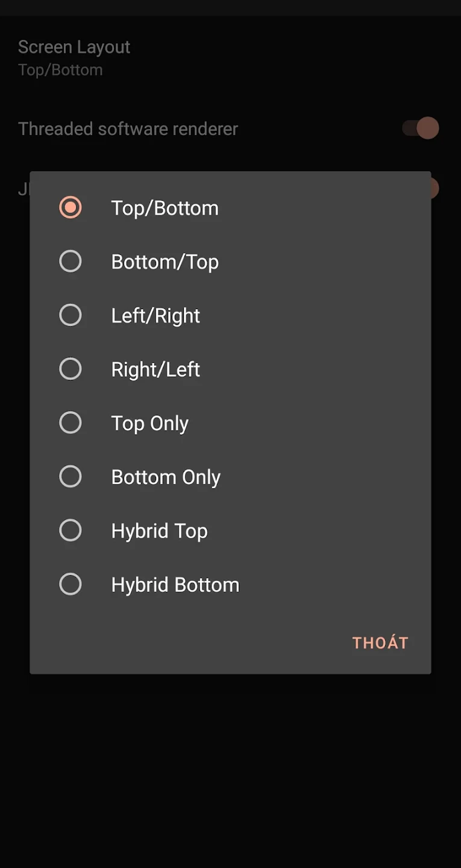This screenshot has height=868, width=461.
Task: Click the "Hybrid Bottom" option label
Action: click(175, 585)
